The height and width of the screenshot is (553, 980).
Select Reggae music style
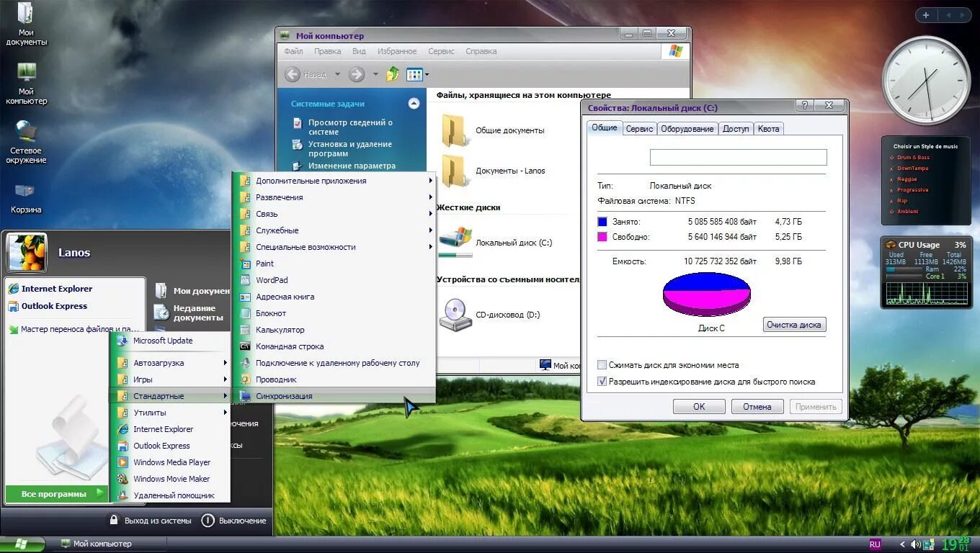(906, 179)
